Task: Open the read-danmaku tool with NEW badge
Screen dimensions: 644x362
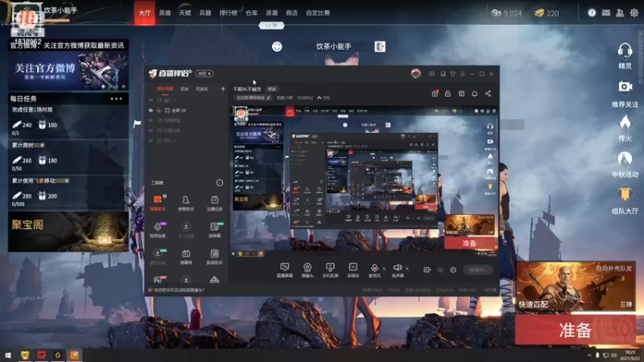Action: (x=214, y=229)
